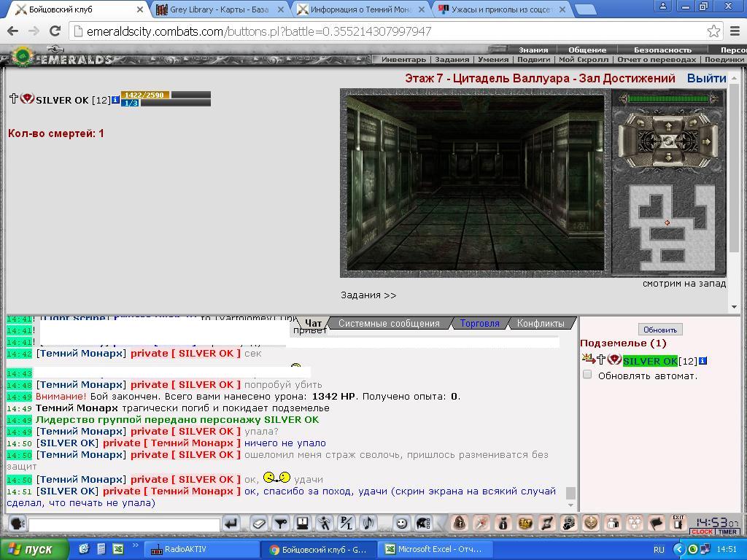Click the private message arrow icon beside SILVER OK

(589, 359)
